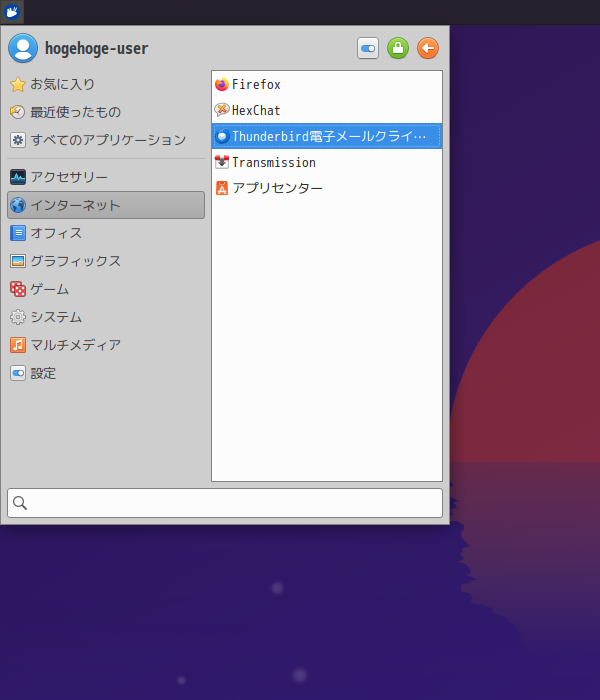This screenshot has height=700, width=600.
Task: Open the オフィス category
Action: (x=106, y=233)
